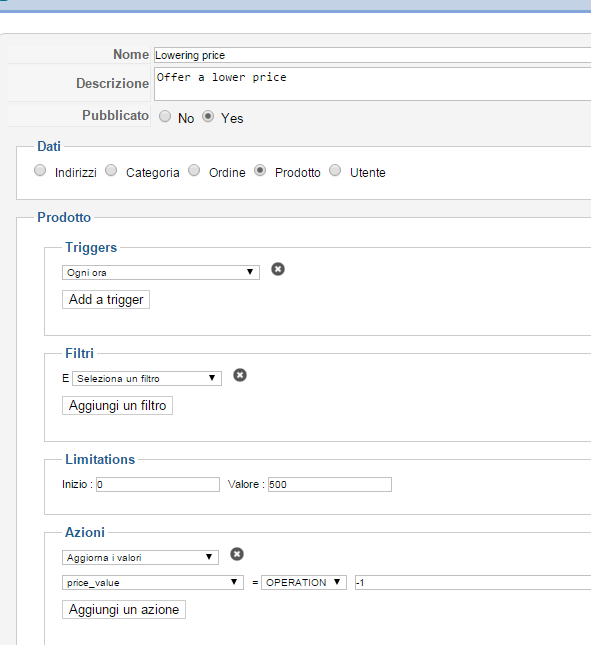Expand the Seleziona un filtro dropdown

coord(147,378)
